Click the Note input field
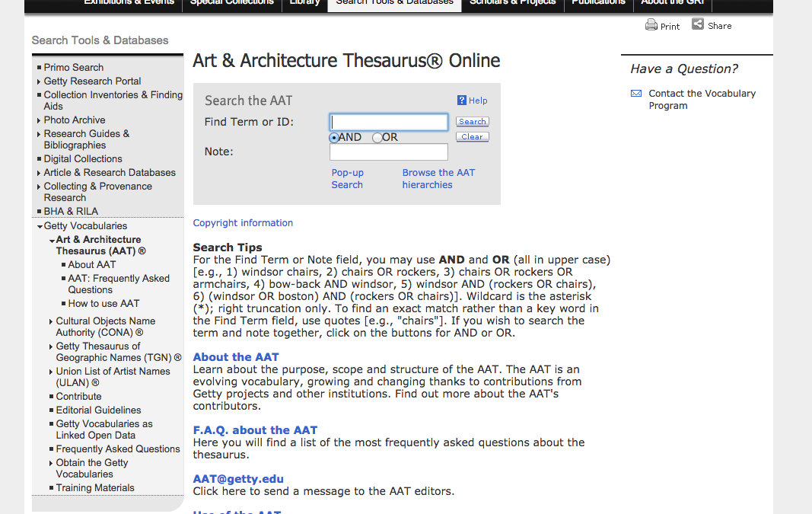 click(388, 152)
